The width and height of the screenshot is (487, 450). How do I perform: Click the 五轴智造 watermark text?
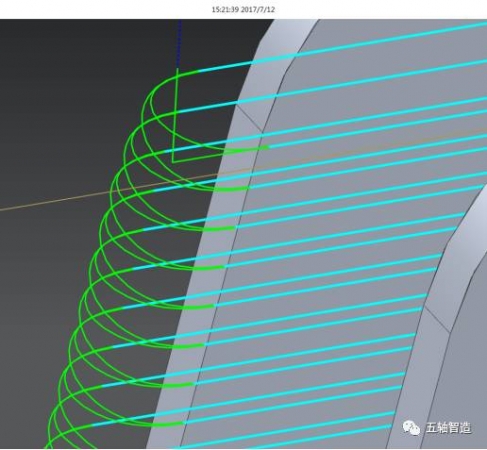click(448, 428)
